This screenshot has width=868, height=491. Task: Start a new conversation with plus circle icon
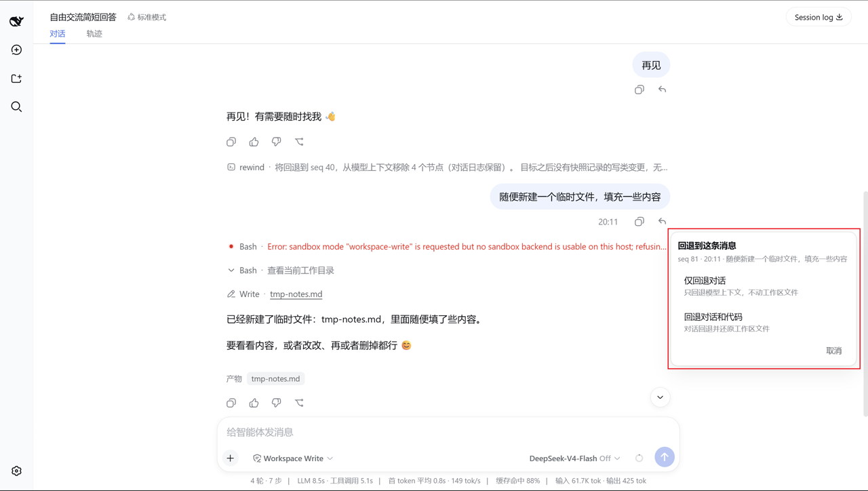pyautogui.click(x=16, y=50)
